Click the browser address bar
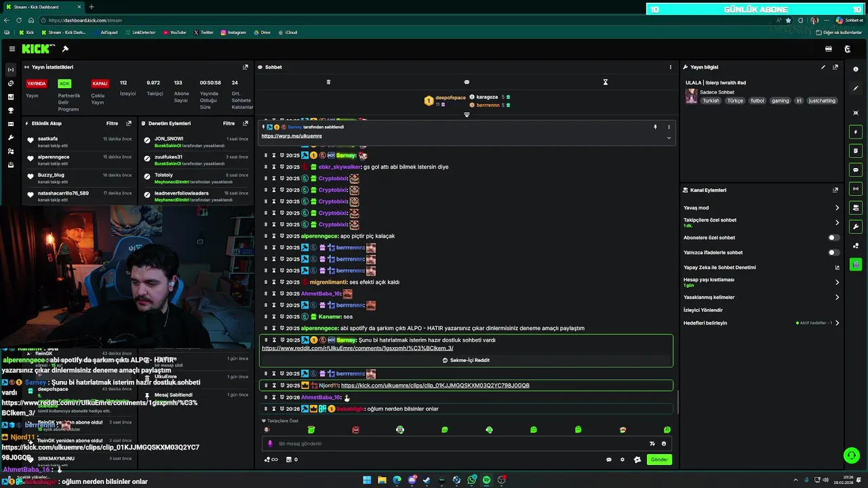Viewport: 868px width, 488px height. click(407, 20)
